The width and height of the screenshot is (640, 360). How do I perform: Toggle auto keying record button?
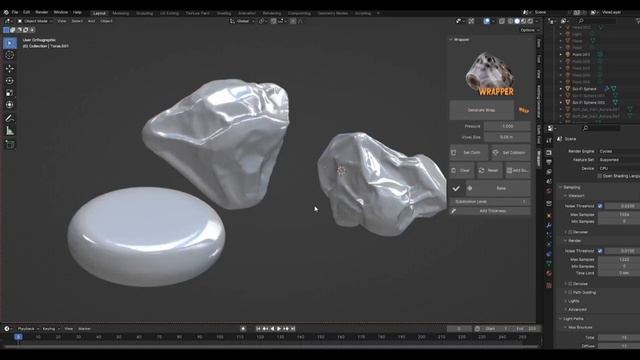point(243,329)
